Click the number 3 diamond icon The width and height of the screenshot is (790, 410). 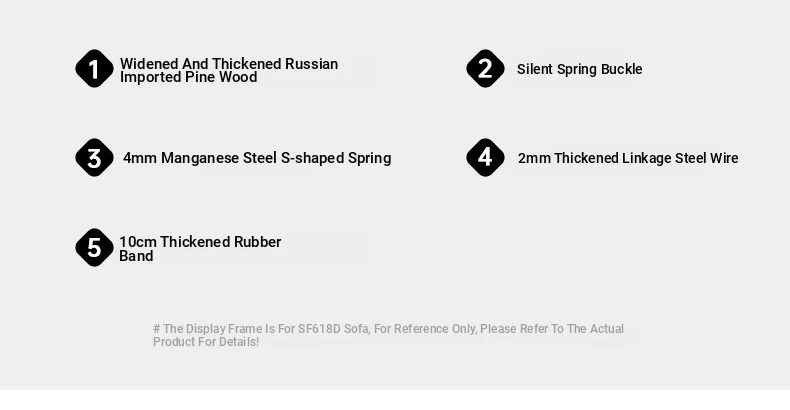click(95, 158)
